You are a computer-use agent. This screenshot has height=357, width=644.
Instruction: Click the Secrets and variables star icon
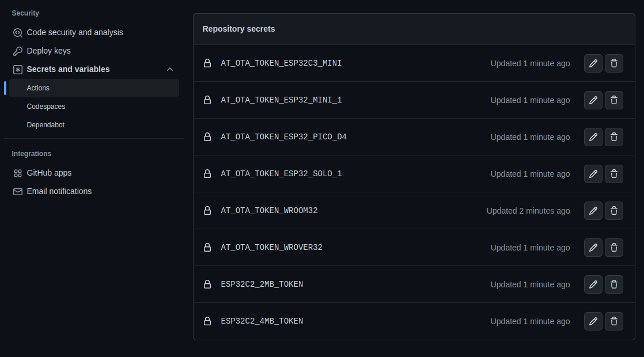(17, 69)
